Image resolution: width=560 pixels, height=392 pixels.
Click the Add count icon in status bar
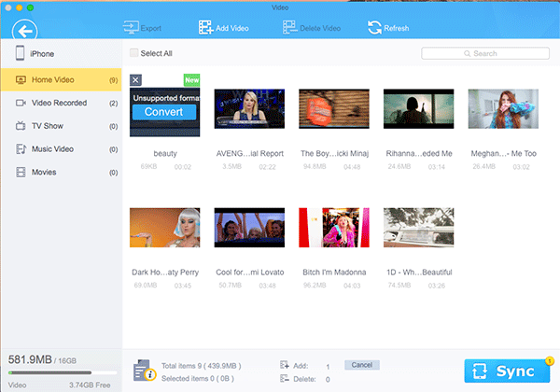click(285, 365)
